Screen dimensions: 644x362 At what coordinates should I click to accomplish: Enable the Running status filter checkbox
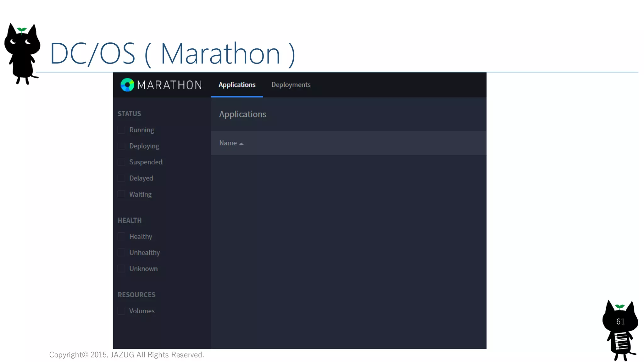[x=121, y=130]
